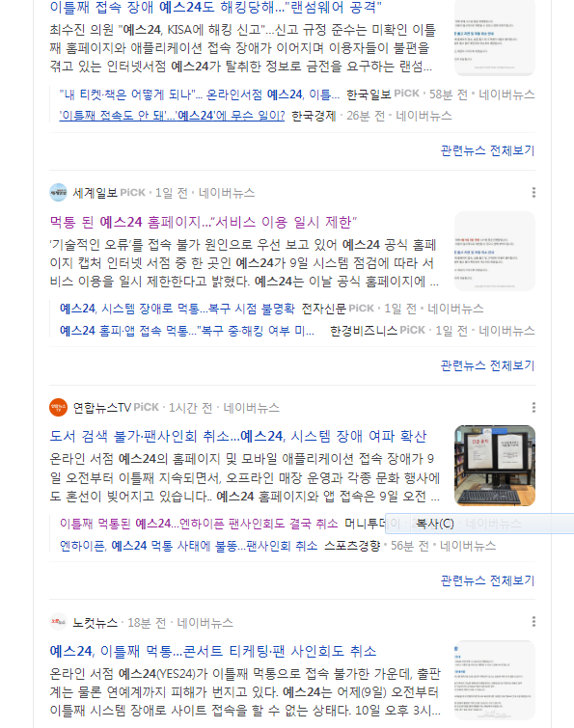Open the 한국일보 '내 티켓·책은 어떻게 되나' article
The width and height of the screenshot is (574, 728).
coord(200,94)
